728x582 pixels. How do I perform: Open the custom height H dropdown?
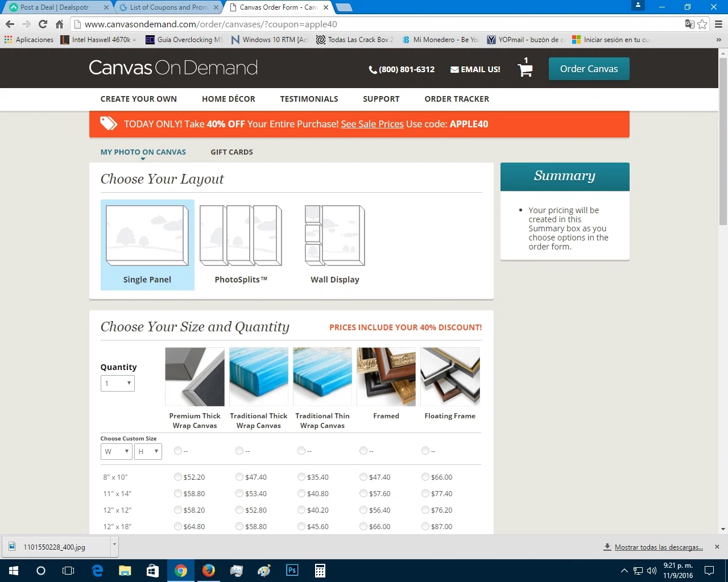[x=148, y=451]
